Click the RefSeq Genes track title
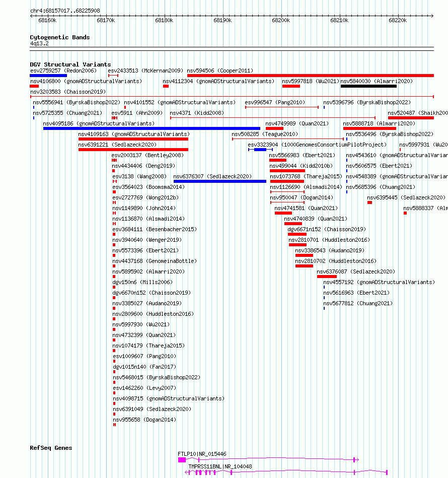The width and height of the screenshot is (448, 478). 51,448
